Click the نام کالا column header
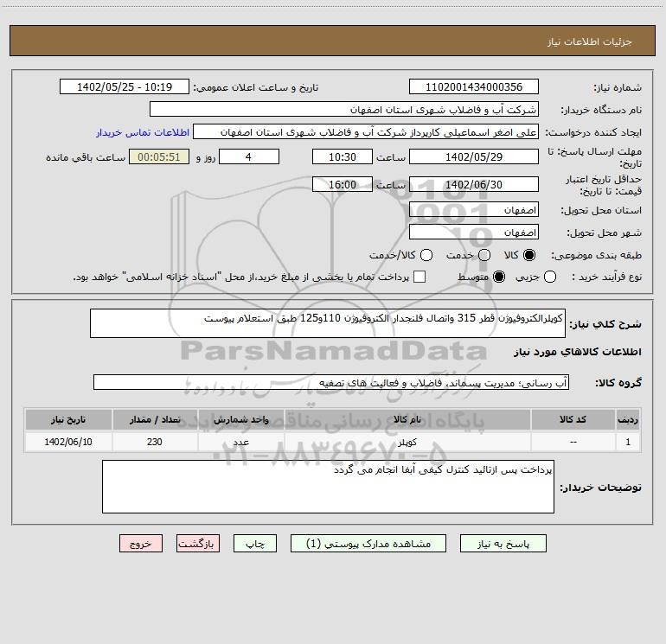This screenshot has height=644, width=666. pos(407,420)
